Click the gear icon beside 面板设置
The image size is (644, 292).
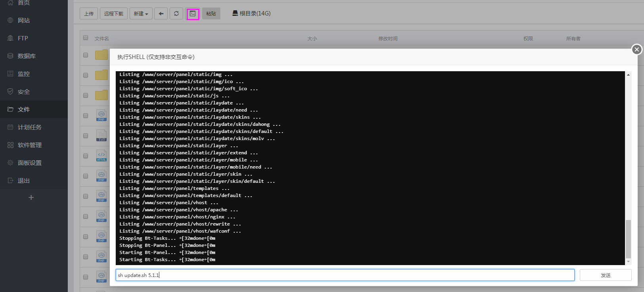(x=10, y=163)
